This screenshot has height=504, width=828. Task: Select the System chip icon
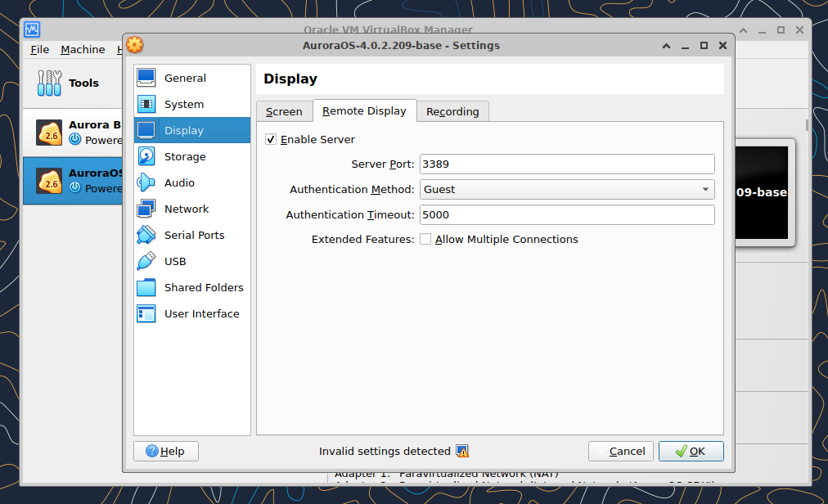pos(146,104)
